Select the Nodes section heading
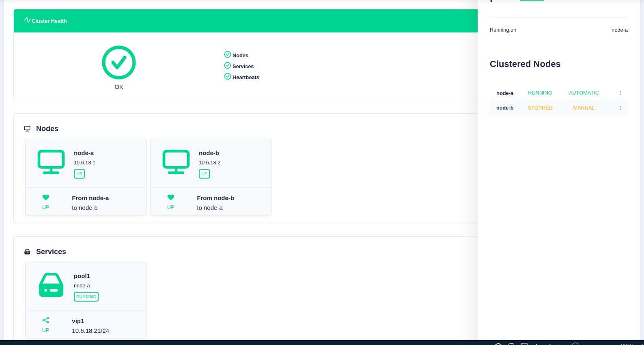644x345 pixels. [x=47, y=129]
